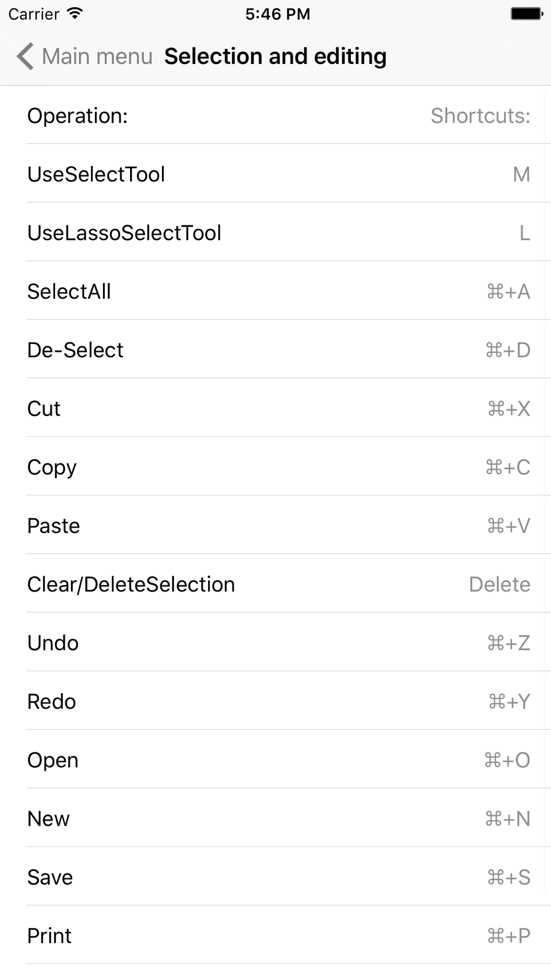The width and height of the screenshot is (551, 980).
Task: Choose the New list item
Action: click(x=275, y=818)
